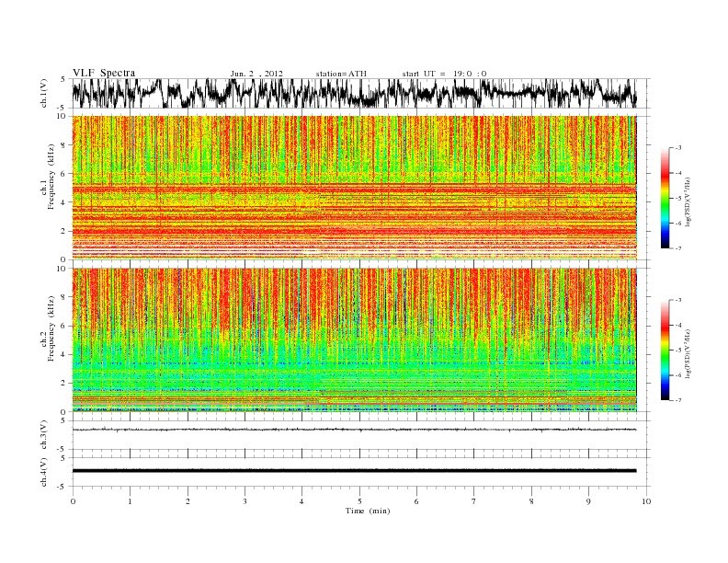Click the "VLF Spectra" title text
The width and height of the screenshot is (728, 563).
click(x=104, y=73)
